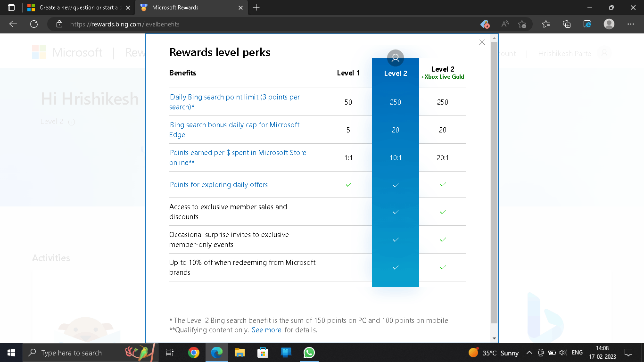Click the 1:1 points ratio cell
The width and height of the screenshot is (644, 362).
tap(348, 158)
